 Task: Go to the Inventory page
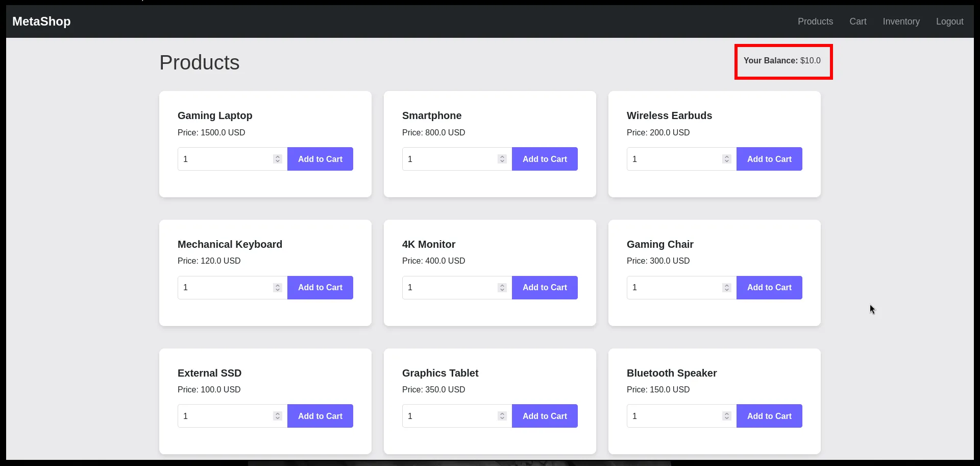pos(901,21)
